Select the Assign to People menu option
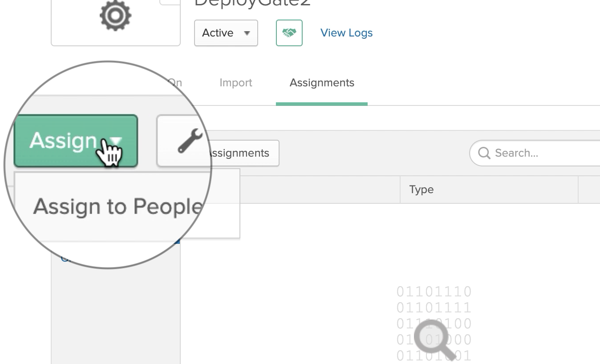This screenshot has height=364, width=600. pos(118,206)
